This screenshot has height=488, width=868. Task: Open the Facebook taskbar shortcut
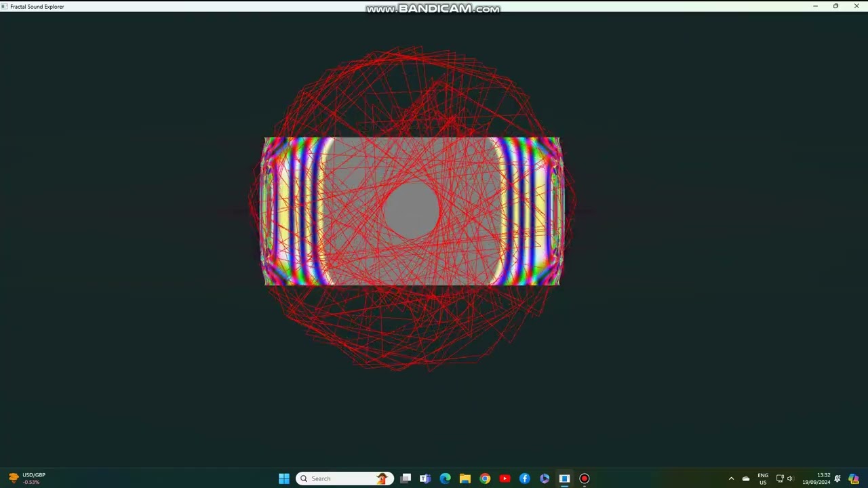524,479
